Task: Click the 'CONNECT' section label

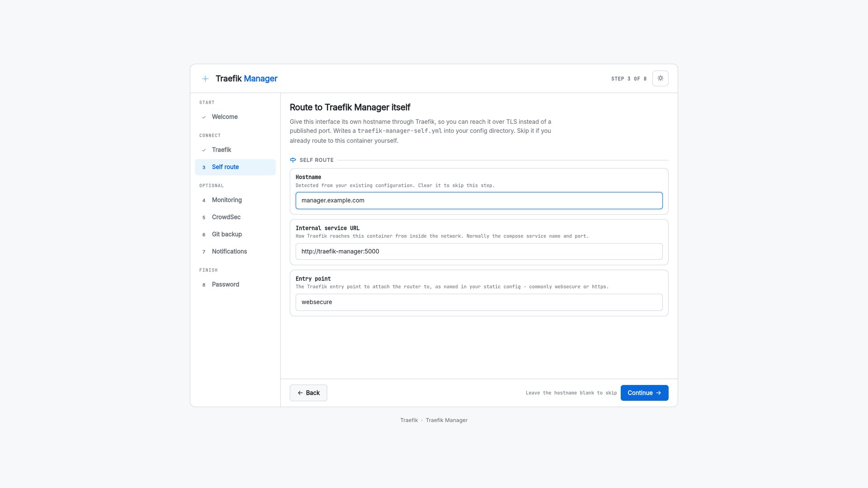Action: [210, 136]
